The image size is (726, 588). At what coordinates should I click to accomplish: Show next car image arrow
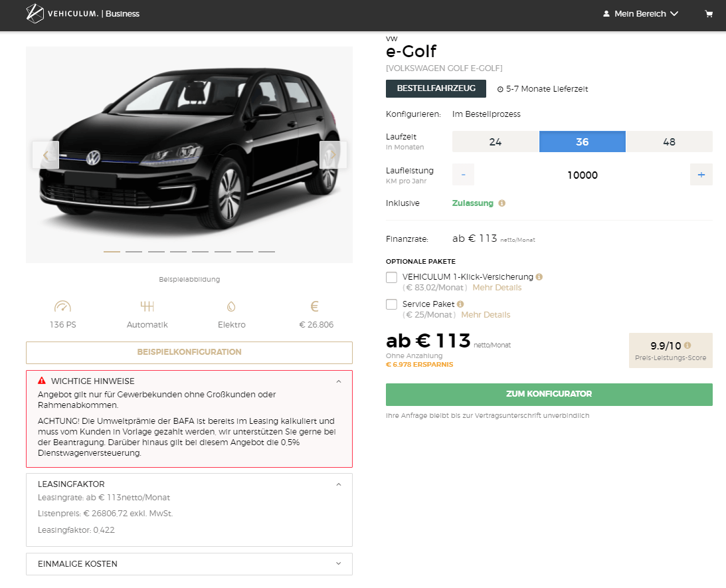coord(333,155)
